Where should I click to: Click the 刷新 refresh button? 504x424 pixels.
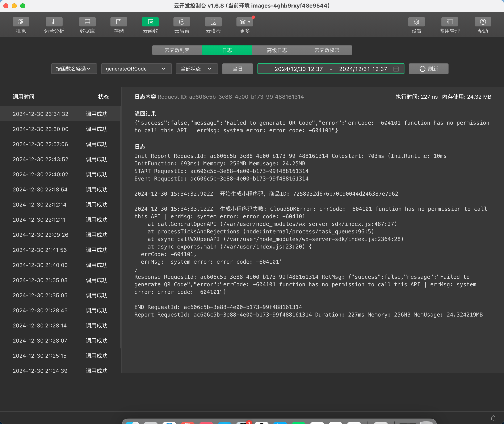pos(428,69)
